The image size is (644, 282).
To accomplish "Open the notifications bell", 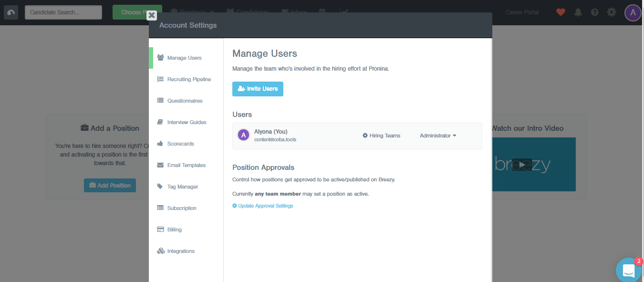I will [x=578, y=12].
